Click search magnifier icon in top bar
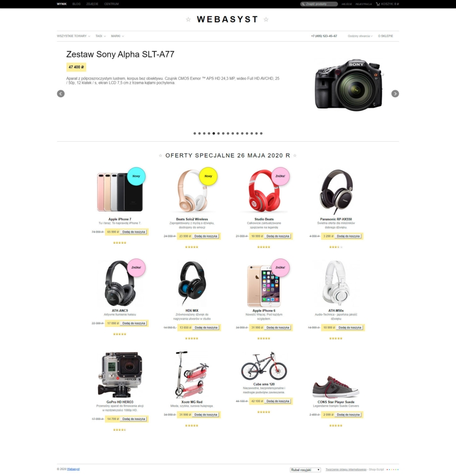The width and height of the screenshot is (456, 476). (x=303, y=4)
